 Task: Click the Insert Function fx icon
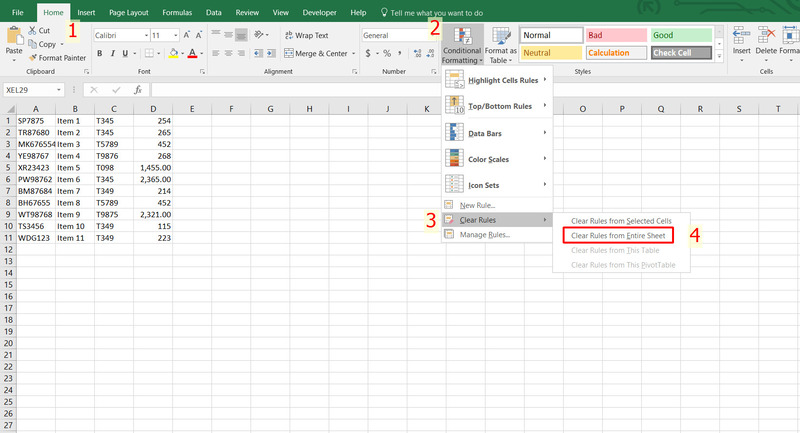click(138, 89)
